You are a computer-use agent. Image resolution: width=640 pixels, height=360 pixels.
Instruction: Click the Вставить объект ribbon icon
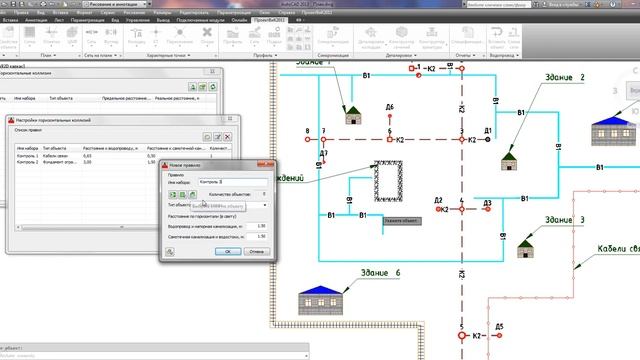[497, 37]
